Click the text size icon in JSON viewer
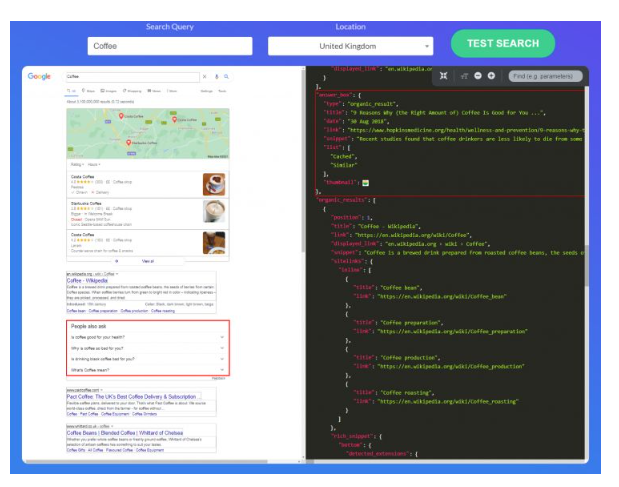Screen dimensions: 619x487 [464, 75]
